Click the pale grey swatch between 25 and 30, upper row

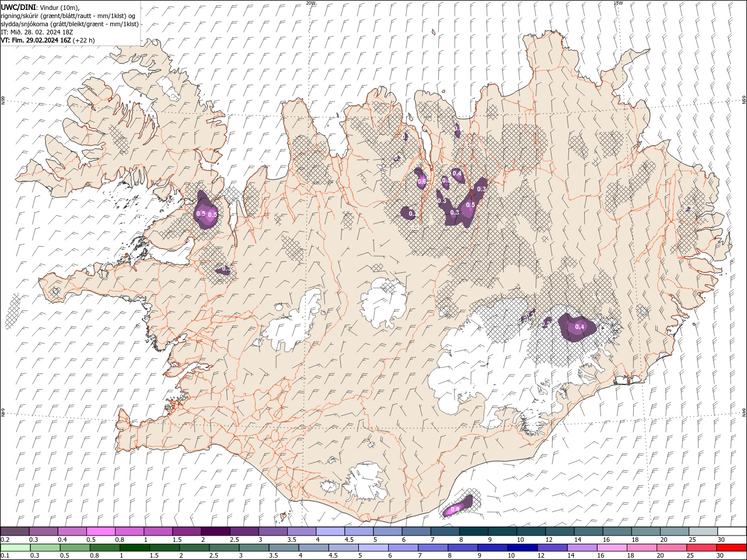coord(703,531)
